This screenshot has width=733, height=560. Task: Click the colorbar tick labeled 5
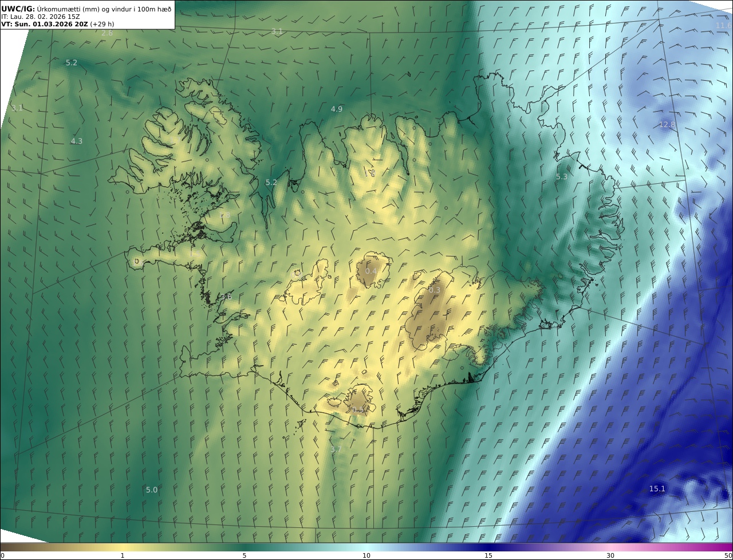[245, 555]
